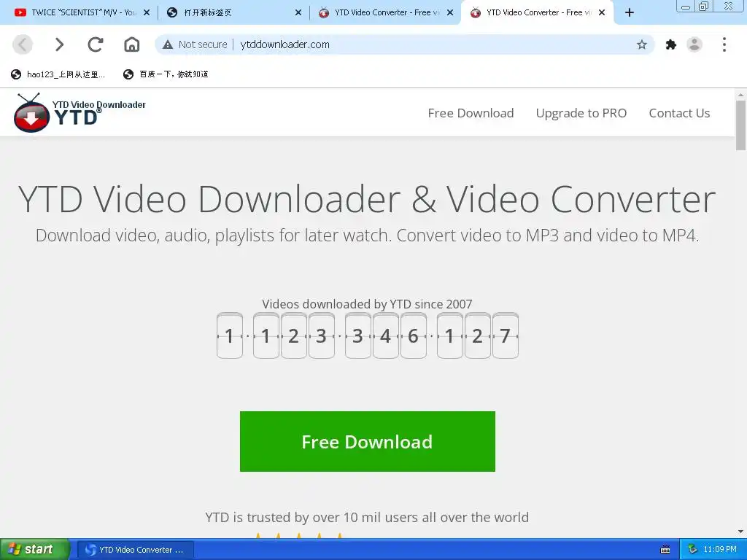This screenshot has height=560, width=747.
Task: Click the hao123 bookmark globe icon
Action: [16, 74]
